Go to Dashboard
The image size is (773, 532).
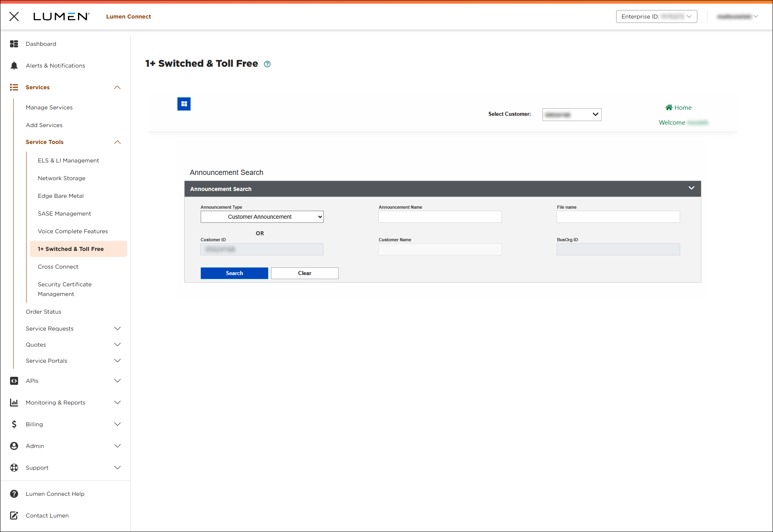[41, 44]
